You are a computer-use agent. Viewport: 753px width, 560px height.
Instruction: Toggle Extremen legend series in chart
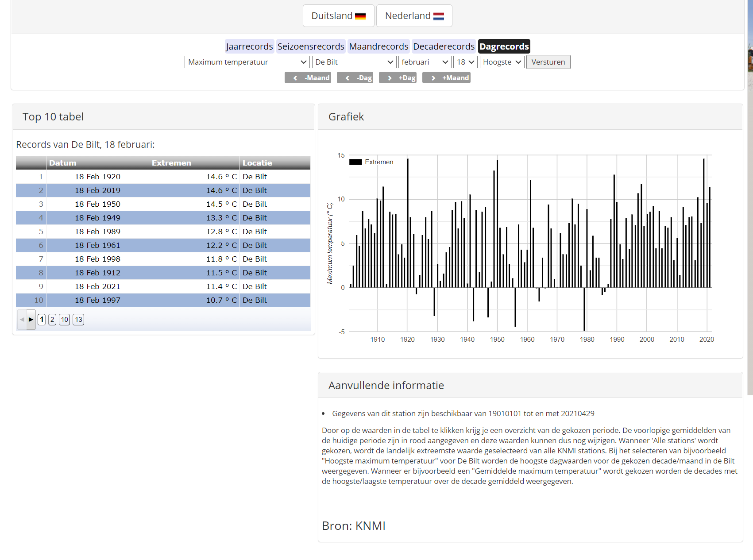[371, 162]
